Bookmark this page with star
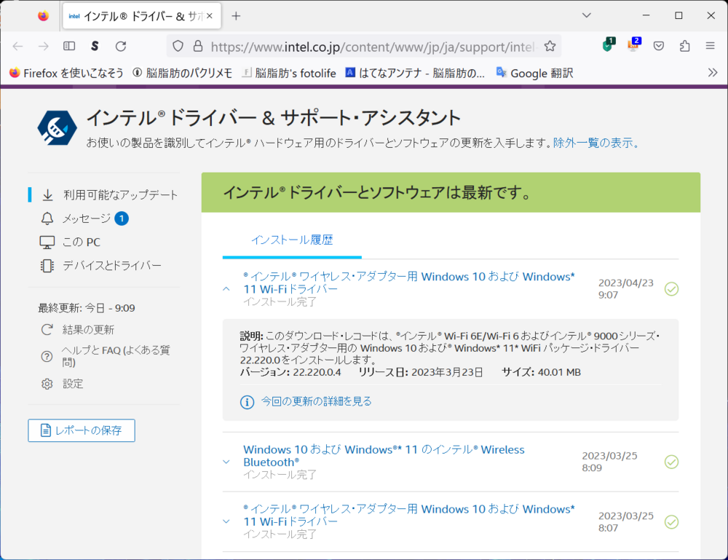 pos(550,46)
